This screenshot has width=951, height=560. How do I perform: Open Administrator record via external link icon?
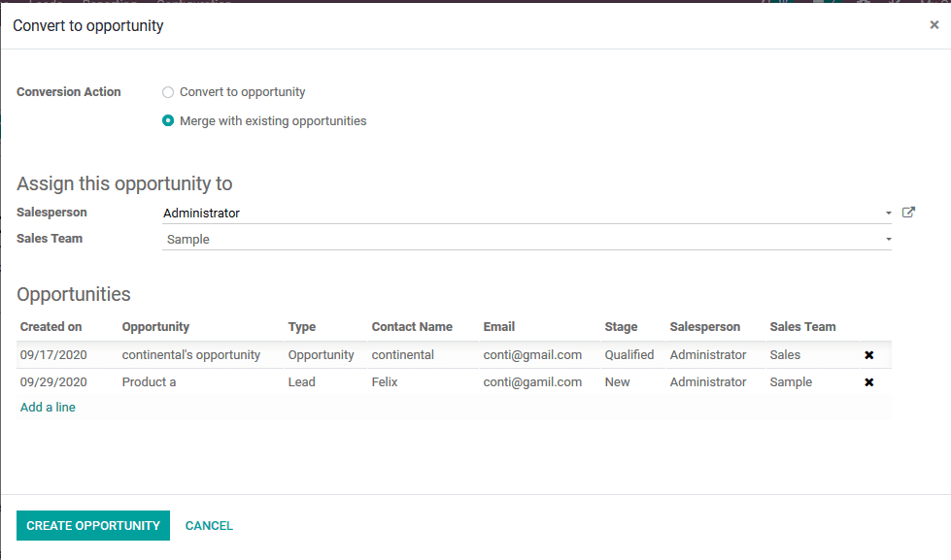tap(908, 212)
